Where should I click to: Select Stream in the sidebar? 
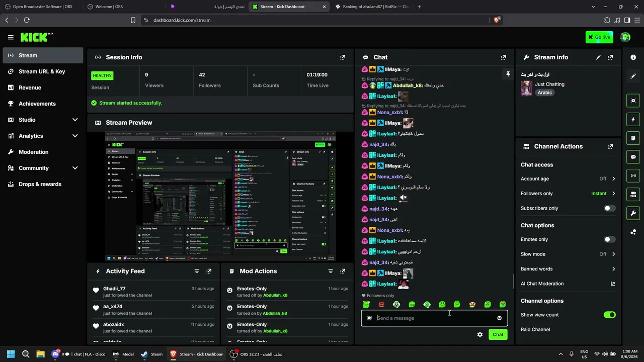pyautogui.click(x=43, y=55)
